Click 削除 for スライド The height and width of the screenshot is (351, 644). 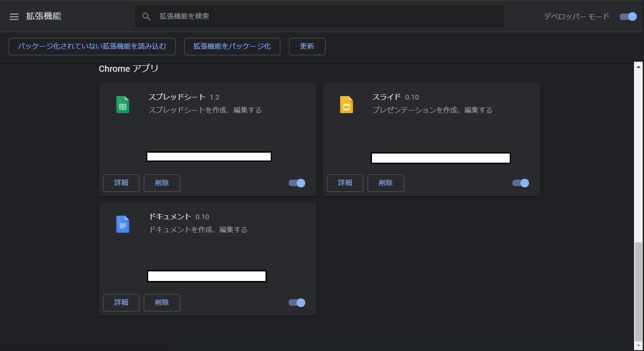click(386, 183)
